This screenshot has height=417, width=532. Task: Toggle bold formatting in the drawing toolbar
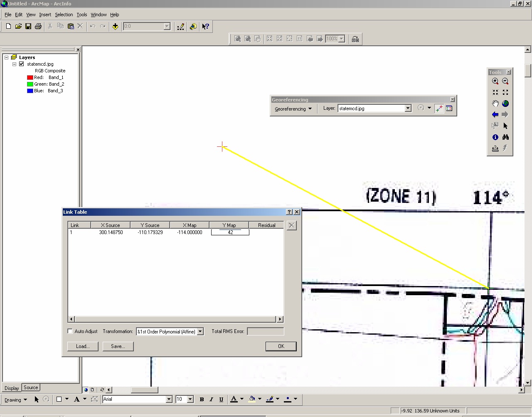(202, 399)
